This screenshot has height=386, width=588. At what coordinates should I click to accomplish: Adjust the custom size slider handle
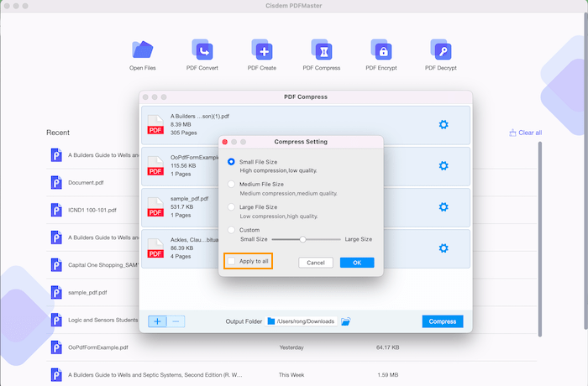click(x=302, y=239)
